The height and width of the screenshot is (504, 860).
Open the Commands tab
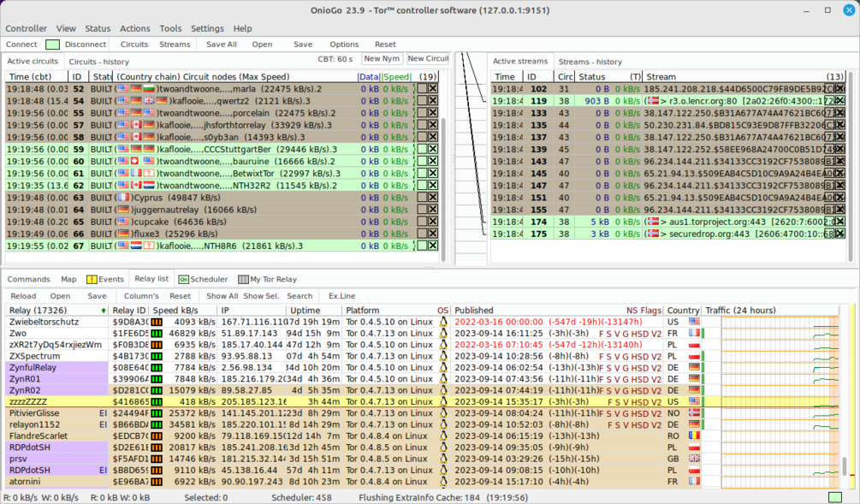28,279
